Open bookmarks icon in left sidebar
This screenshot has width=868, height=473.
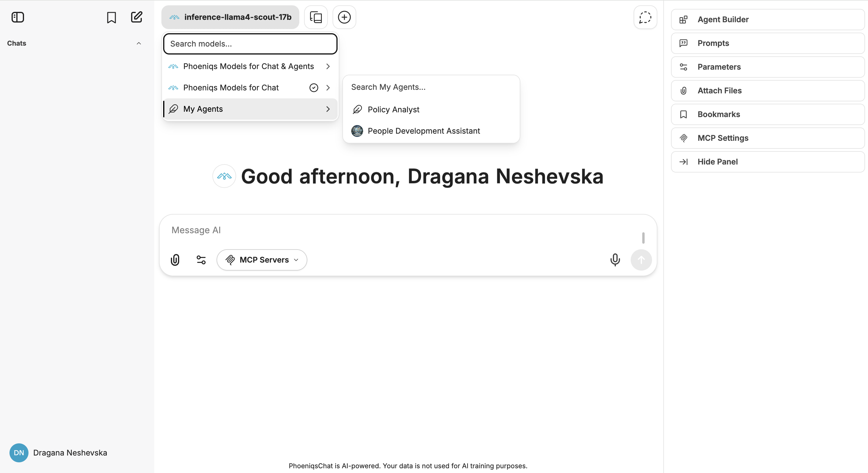(x=111, y=17)
